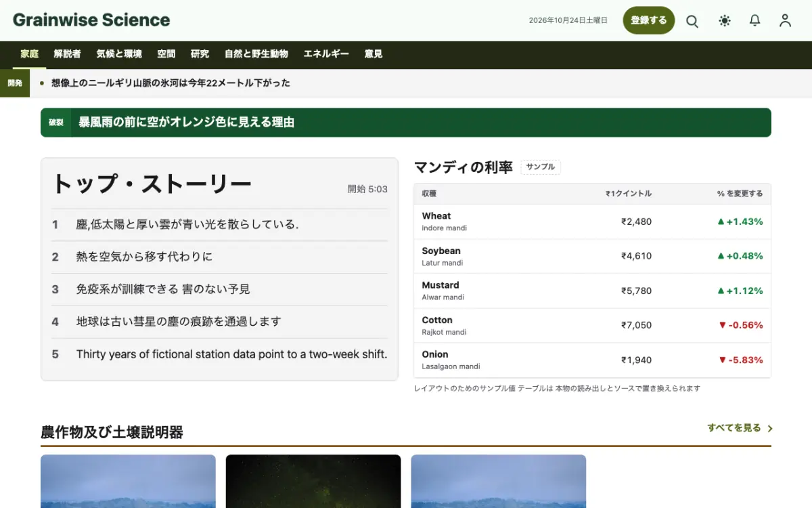Click the 収穫 column header
The width and height of the screenshot is (812, 508).
(x=429, y=194)
